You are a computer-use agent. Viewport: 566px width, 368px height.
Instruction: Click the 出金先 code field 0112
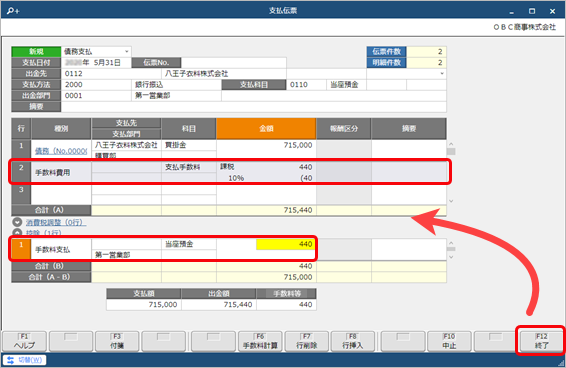click(x=111, y=74)
